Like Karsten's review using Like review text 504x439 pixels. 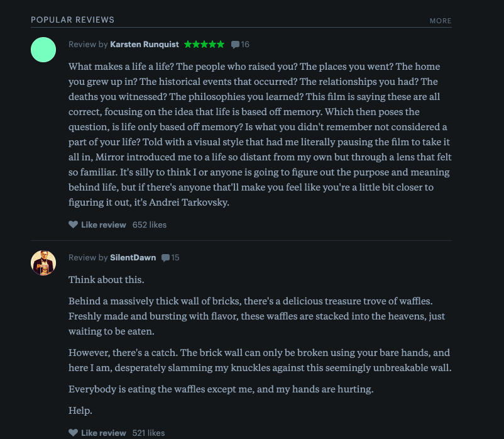point(103,225)
